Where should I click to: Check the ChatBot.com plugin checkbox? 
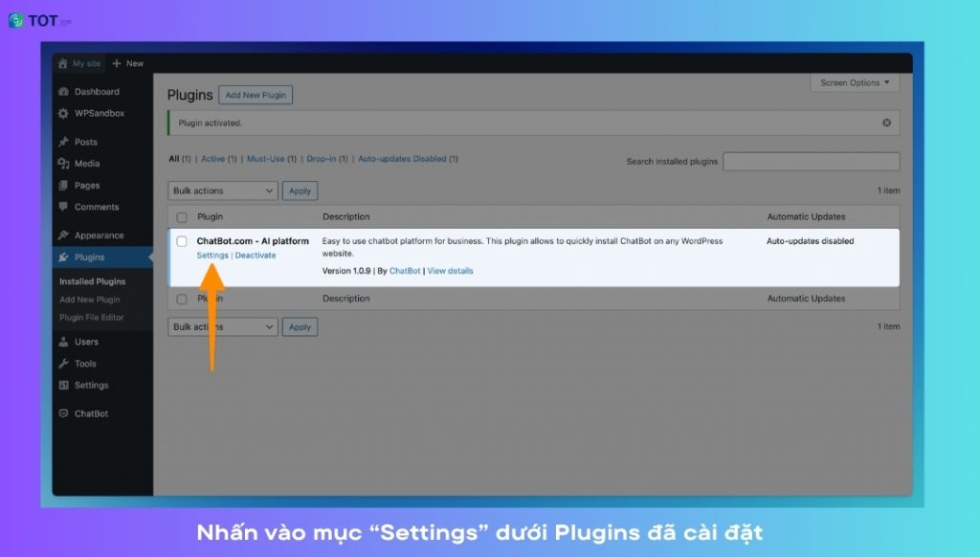181,241
